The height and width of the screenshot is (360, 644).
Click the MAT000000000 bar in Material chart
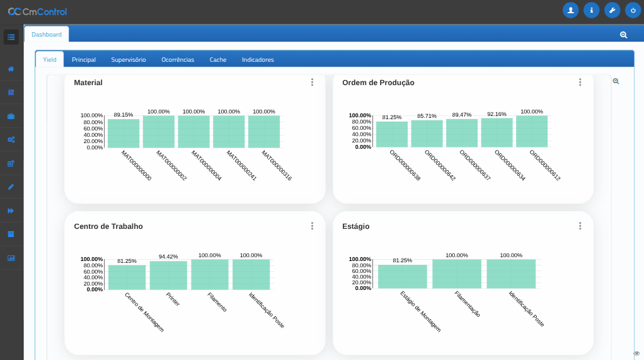(124, 133)
